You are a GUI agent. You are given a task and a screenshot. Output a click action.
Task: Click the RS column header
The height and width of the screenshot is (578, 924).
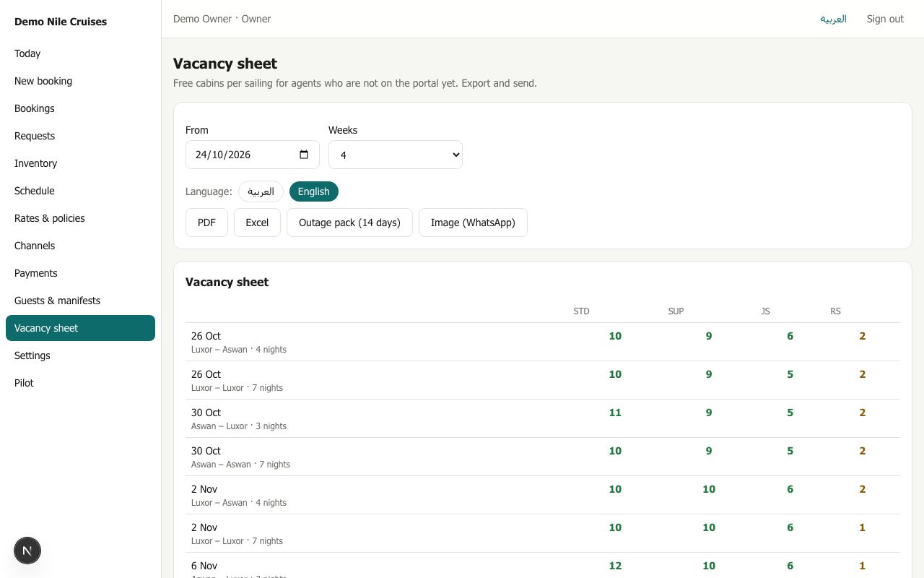click(835, 311)
